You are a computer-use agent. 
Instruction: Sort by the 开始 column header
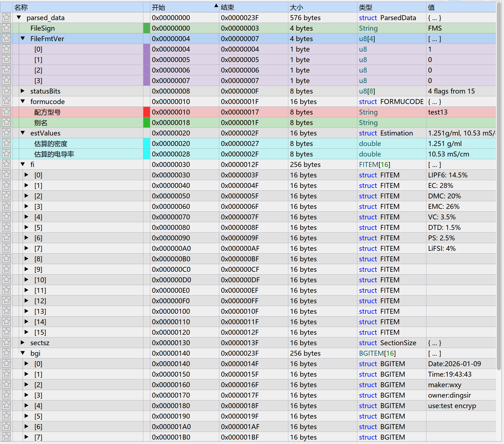click(184, 7)
